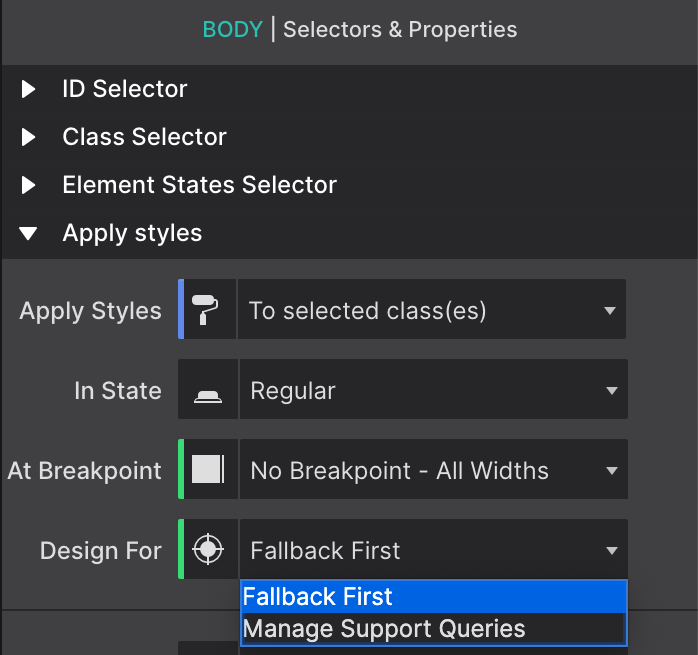Image resolution: width=698 pixels, height=655 pixels.
Task: Click the Design For row label
Action: [100, 551]
